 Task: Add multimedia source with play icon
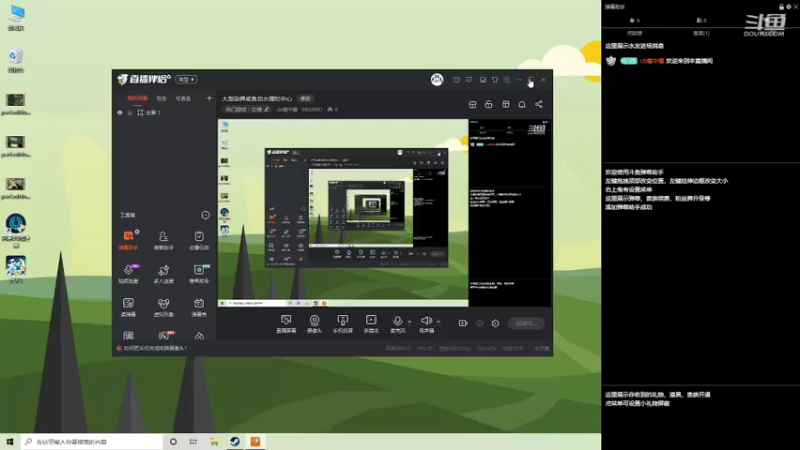pos(371,323)
